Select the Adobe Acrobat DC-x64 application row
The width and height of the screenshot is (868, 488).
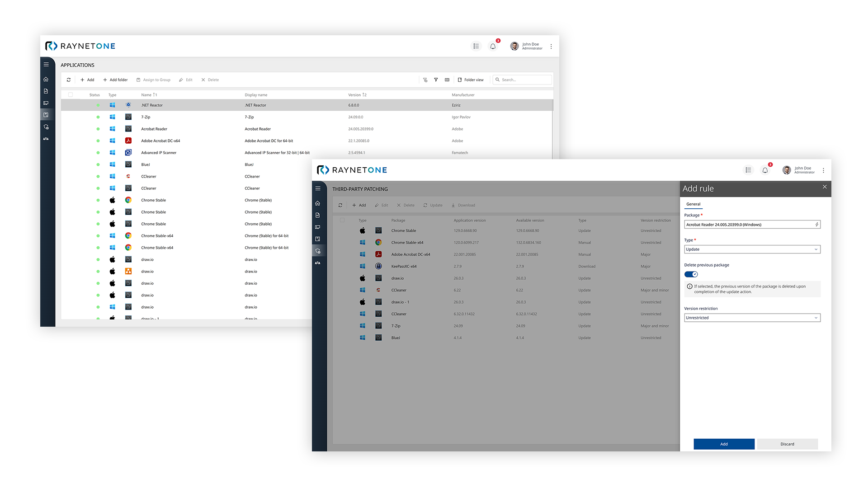[x=307, y=141]
